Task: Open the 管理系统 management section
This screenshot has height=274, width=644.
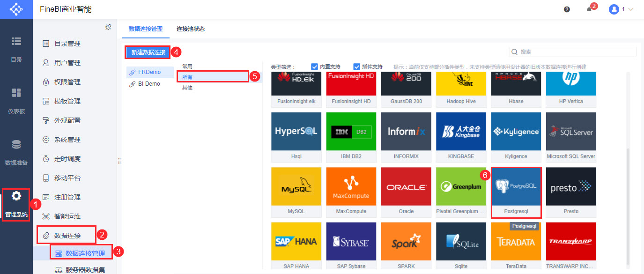Action: (x=16, y=205)
